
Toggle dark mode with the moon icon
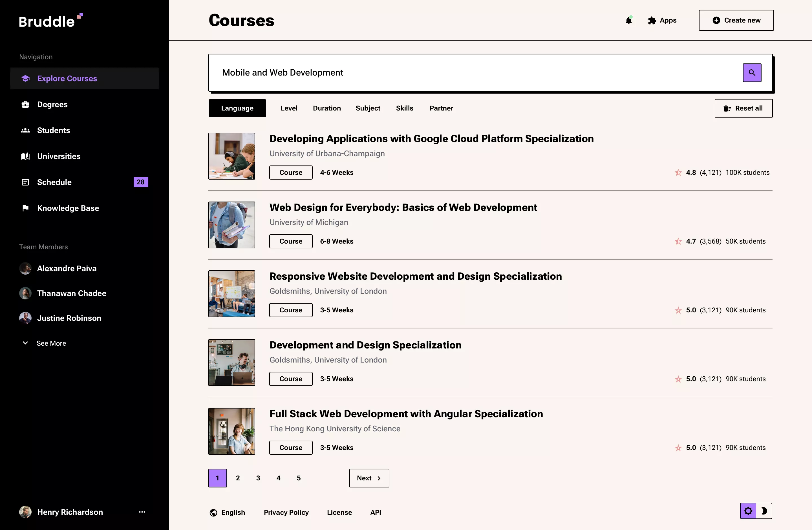click(765, 511)
